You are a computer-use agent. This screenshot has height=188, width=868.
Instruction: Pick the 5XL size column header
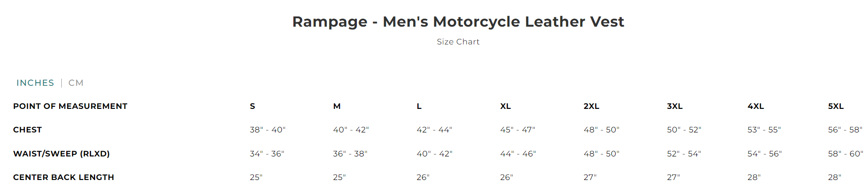(836, 106)
